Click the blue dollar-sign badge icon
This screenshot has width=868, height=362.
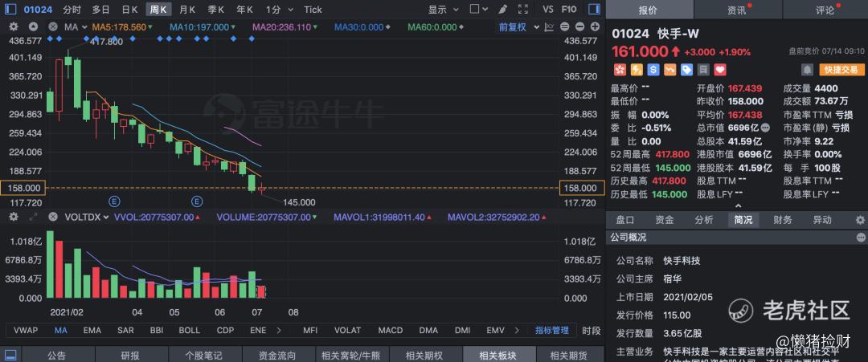[653, 70]
